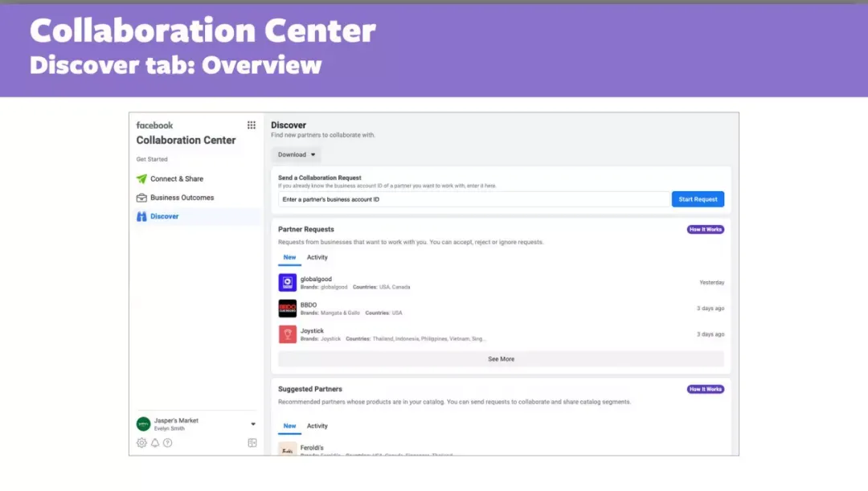
Task: Click the BBDO logo thumbnail
Action: point(287,309)
